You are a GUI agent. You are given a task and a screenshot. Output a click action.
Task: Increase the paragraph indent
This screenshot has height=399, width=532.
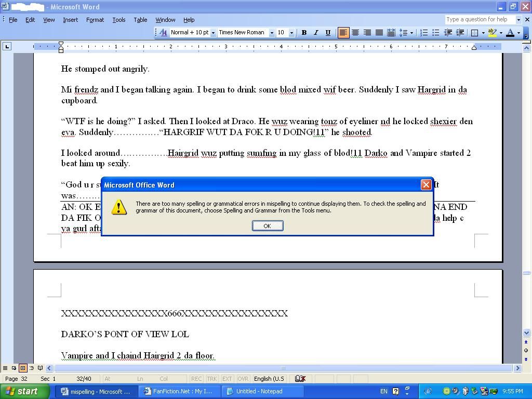[x=460, y=33]
